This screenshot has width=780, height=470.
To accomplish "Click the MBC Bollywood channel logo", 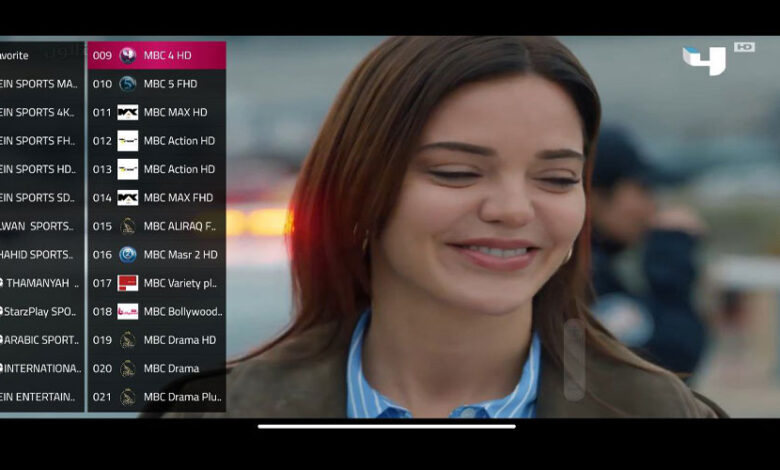I will coord(128,312).
